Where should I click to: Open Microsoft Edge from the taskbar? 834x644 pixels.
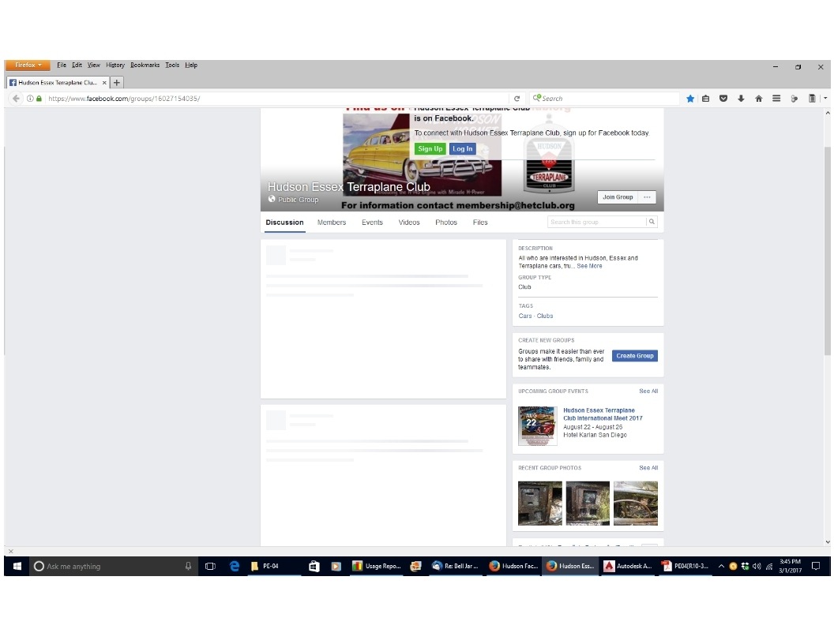(x=234, y=566)
